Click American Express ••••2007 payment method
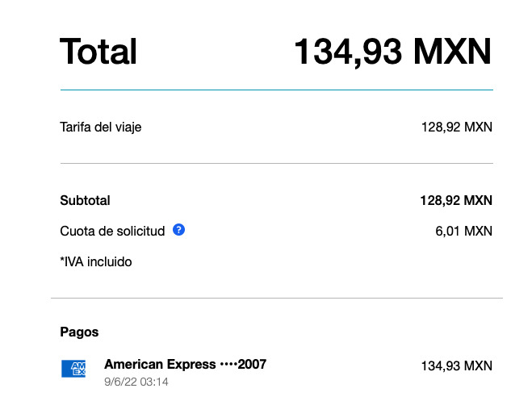This screenshot has height=401, width=532. point(185,365)
